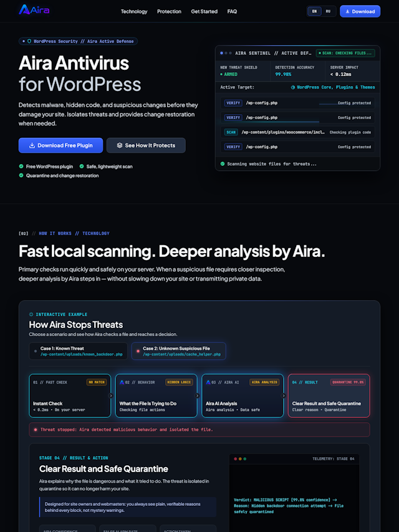Image resolution: width=399 pixels, height=532 pixels.
Task: Select Case 1: Known Threat scenario
Action: click(x=79, y=351)
